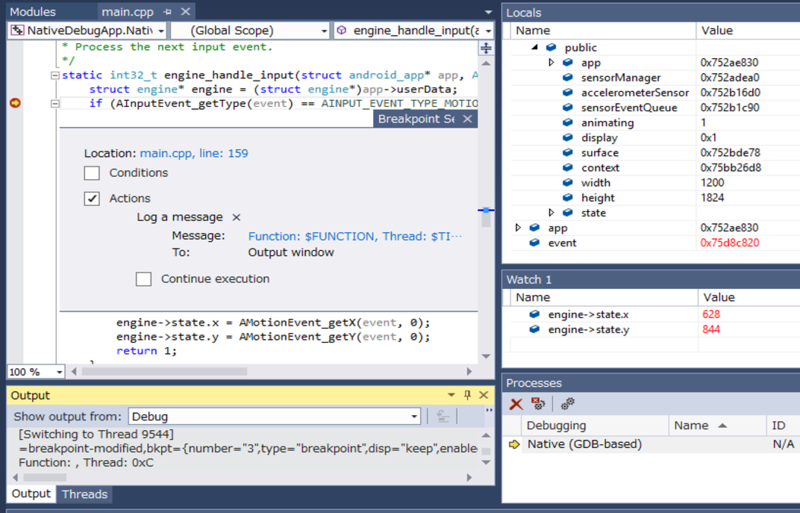Click the cube icon beside engine->state.x watch

click(534, 314)
